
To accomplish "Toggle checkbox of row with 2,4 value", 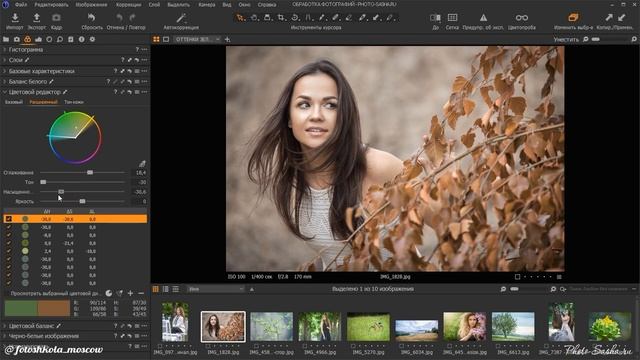I will pyautogui.click(x=9, y=251).
